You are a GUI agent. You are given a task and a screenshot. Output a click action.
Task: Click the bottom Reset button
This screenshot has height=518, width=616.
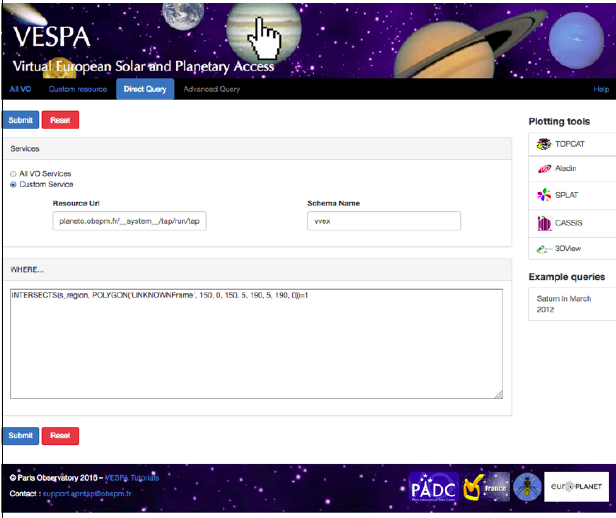click(60, 436)
